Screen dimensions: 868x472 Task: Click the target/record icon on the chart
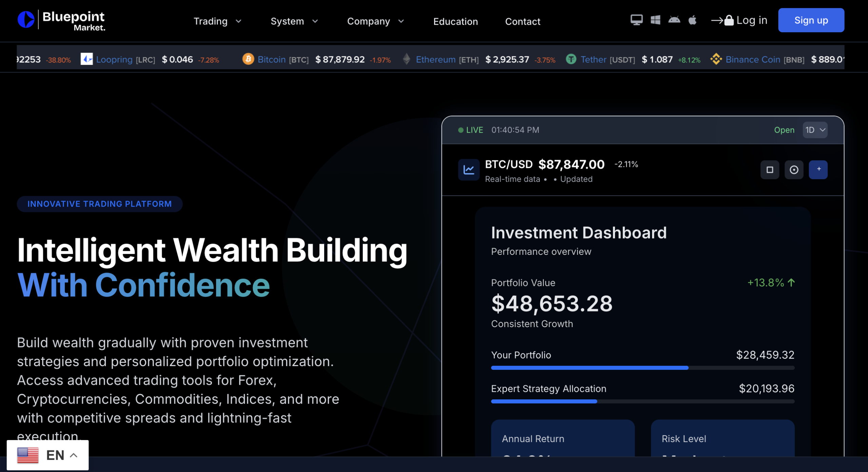point(794,170)
